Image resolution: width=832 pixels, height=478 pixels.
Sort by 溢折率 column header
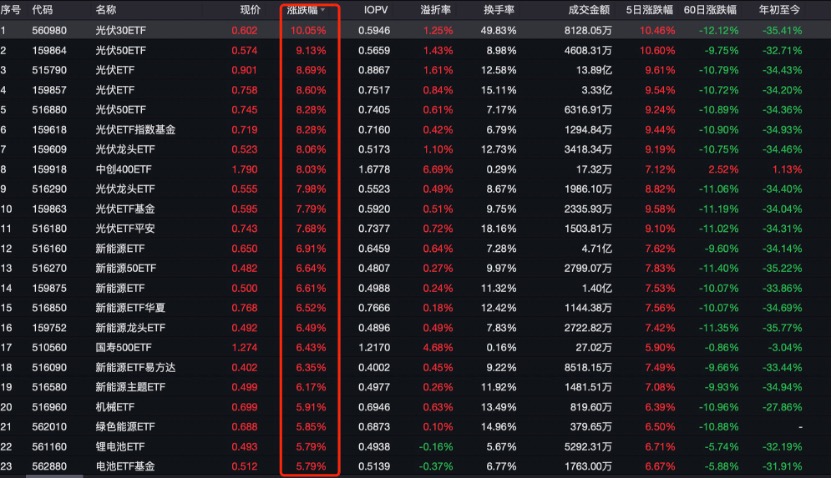tap(438, 10)
